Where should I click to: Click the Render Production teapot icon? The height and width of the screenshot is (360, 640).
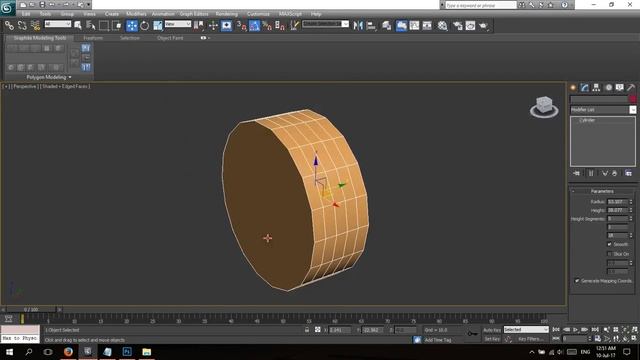pyautogui.click(x=483, y=25)
